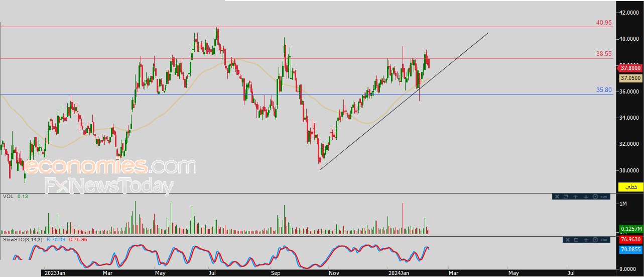Open VOL indicator settings gear
The width and height of the screenshot is (644, 277).
595,197
